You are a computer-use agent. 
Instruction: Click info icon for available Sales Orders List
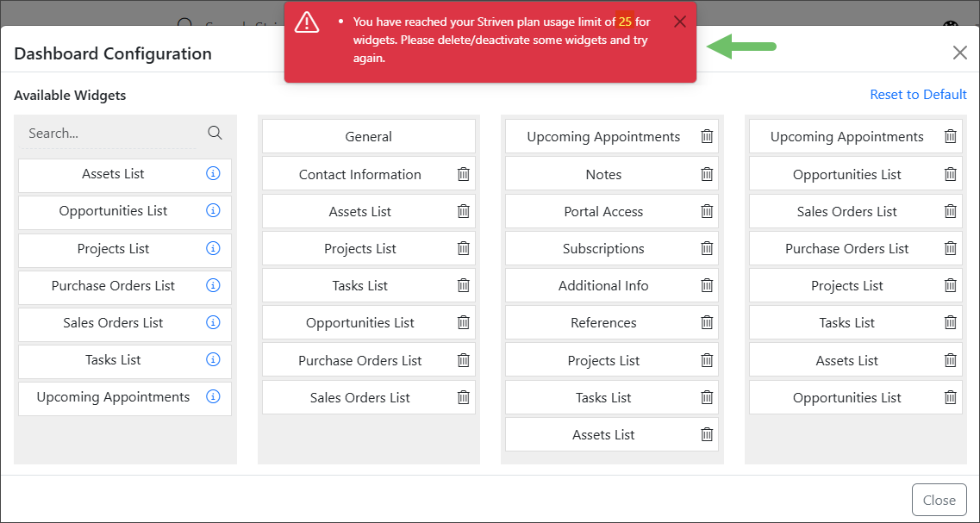[x=213, y=322]
